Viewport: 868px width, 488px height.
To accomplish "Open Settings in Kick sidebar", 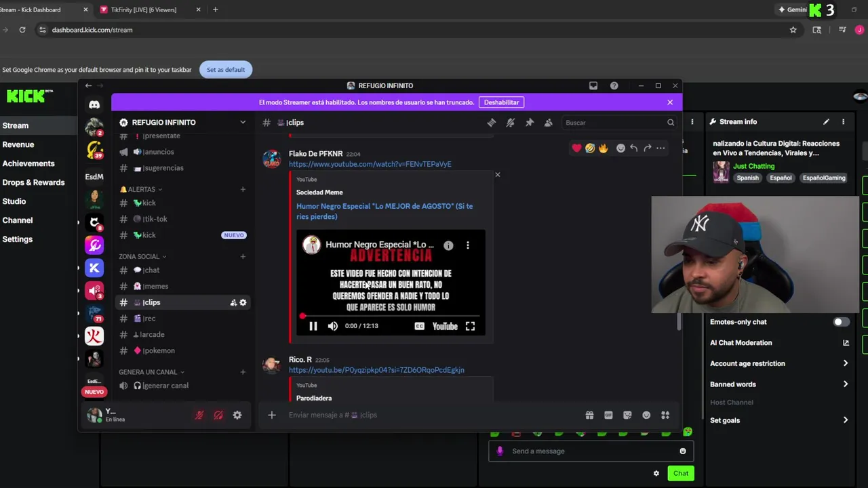I will 18,239.
